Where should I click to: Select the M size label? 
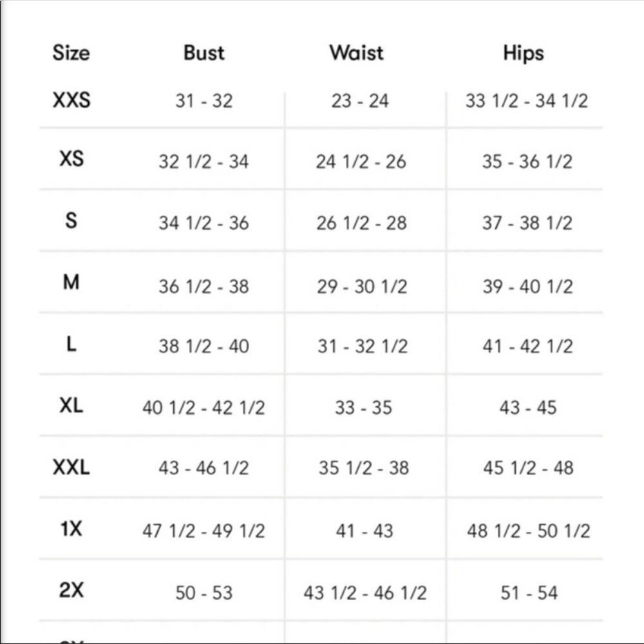71,283
